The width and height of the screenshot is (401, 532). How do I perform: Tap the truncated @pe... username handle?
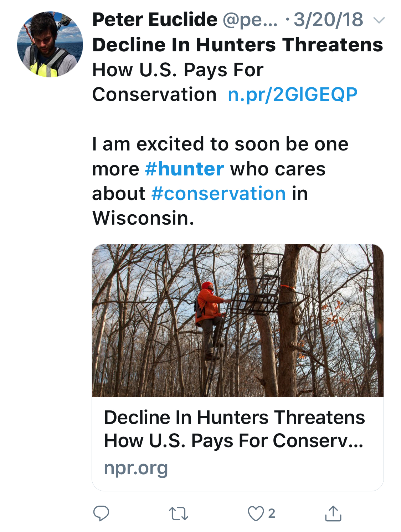(x=250, y=20)
